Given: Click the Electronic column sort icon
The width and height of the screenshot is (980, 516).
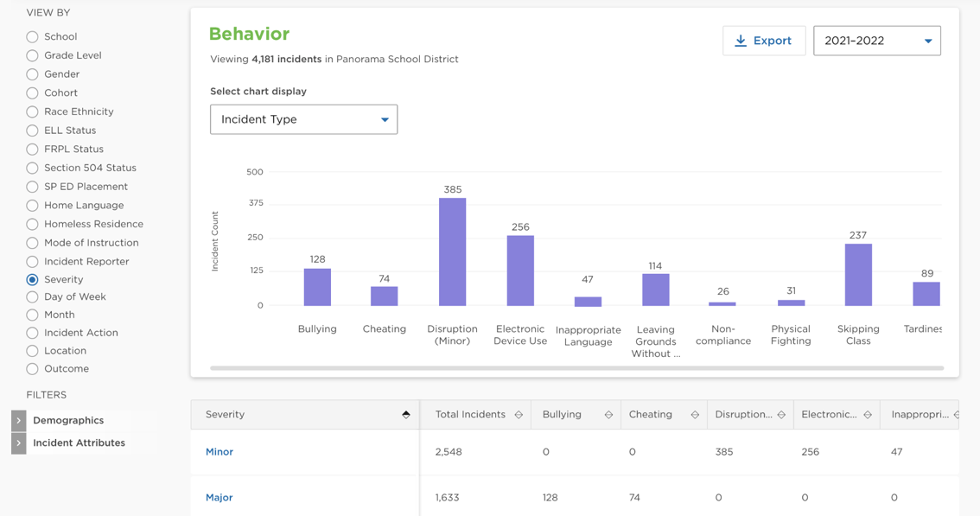Looking at the screenshot, I should coord(868,415).
